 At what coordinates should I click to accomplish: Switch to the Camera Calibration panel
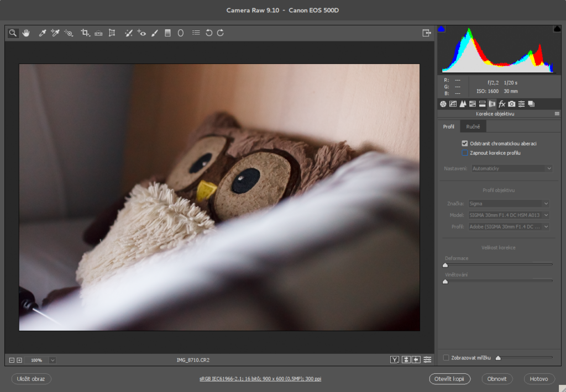pos(511,103)
